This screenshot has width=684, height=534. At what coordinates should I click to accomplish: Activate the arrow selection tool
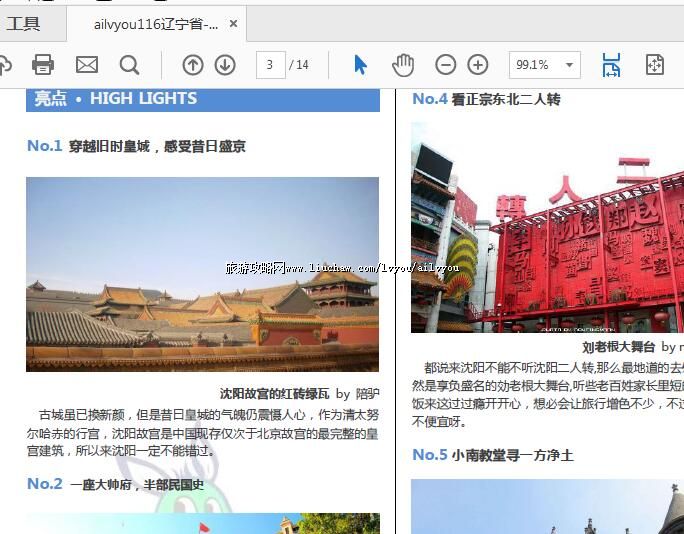(x=360, y=65)
